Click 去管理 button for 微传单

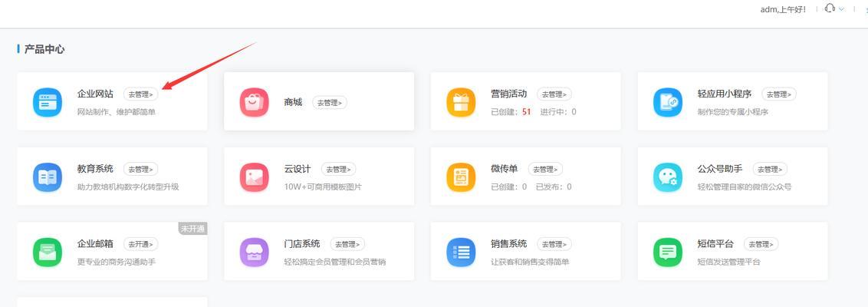click(545, 169)
